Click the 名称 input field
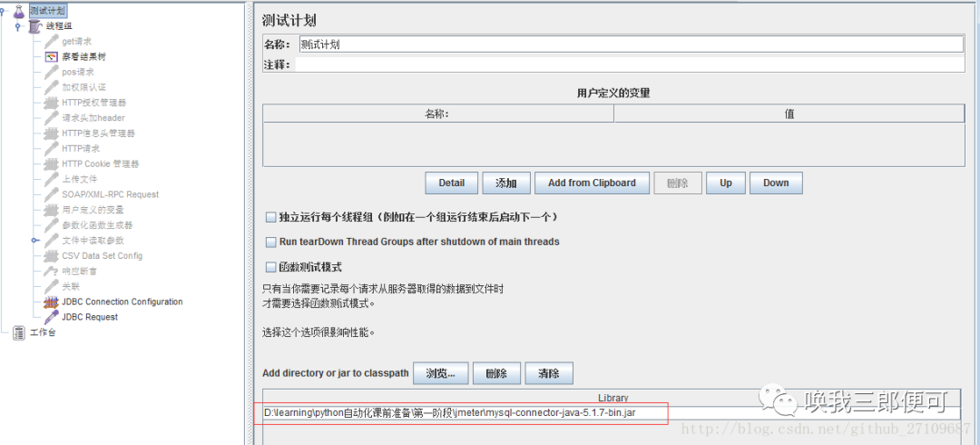Image resolution: width=980 pixels, height=445 pixels. tap(631, 44)
